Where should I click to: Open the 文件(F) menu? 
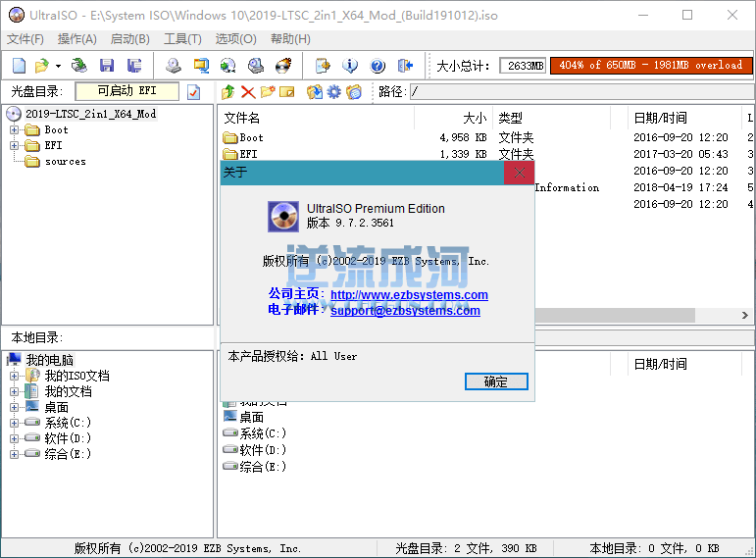pyautogui.click(x=25, y=39)
